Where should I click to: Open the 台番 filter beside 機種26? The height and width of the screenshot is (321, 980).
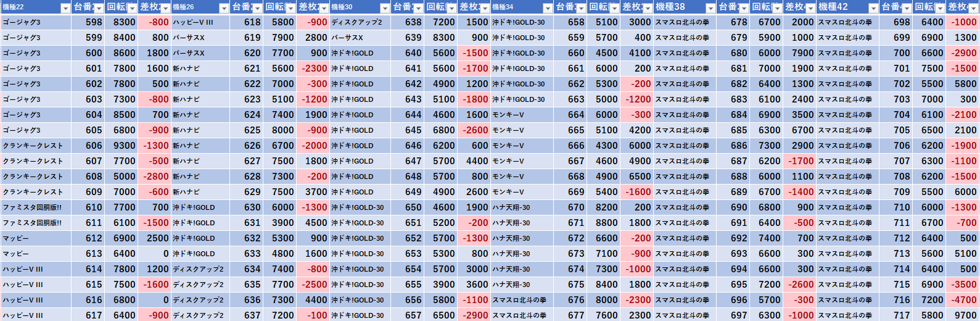click(258, 8)
